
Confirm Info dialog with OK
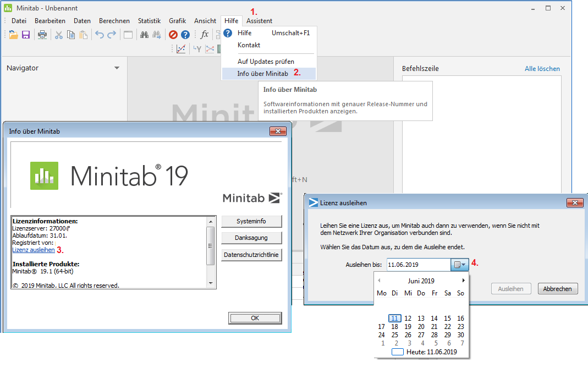(255, 318)
